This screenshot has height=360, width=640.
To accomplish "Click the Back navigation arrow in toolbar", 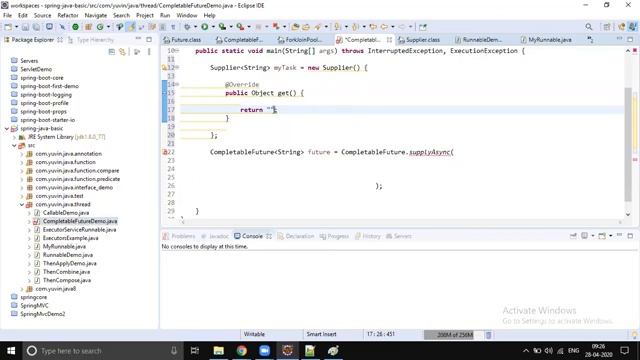I will click(x=384, y=27).
